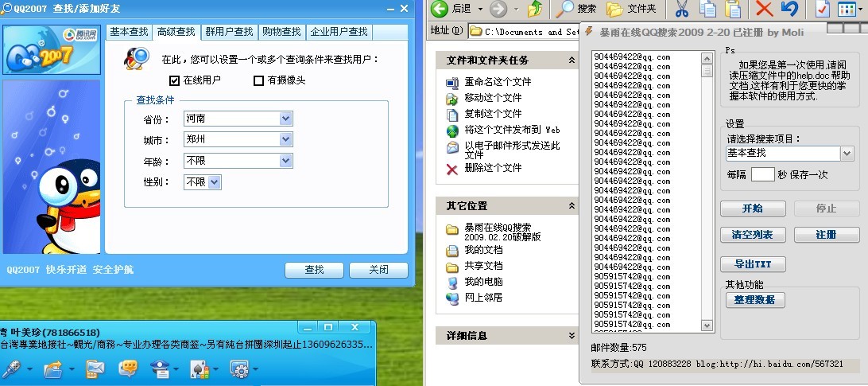Click the 关闭 button in QQ dialog
Screen dimensions: 868x386
tap(378, 270)
